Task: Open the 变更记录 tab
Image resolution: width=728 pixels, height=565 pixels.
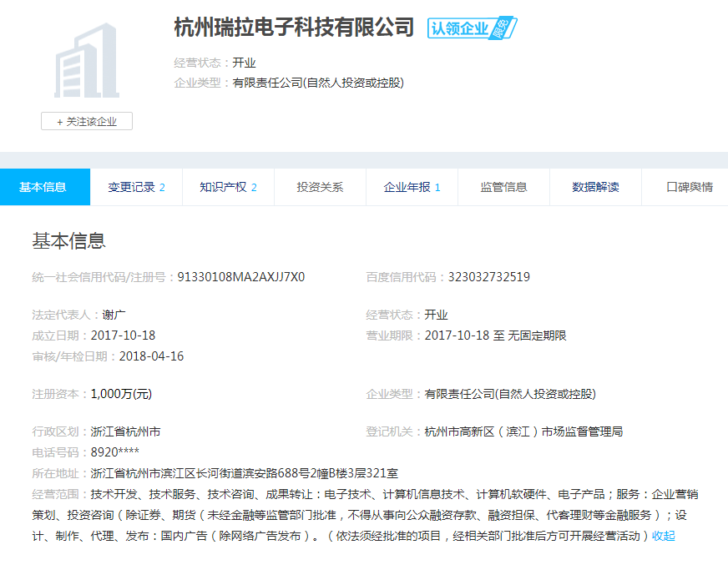Action: [x=136, y=187]
